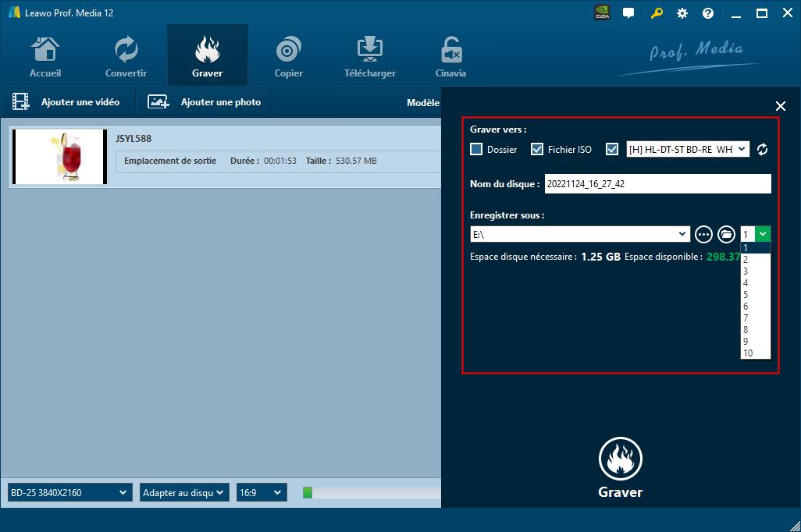Enable the Dossier checkbox

point(476,149)
